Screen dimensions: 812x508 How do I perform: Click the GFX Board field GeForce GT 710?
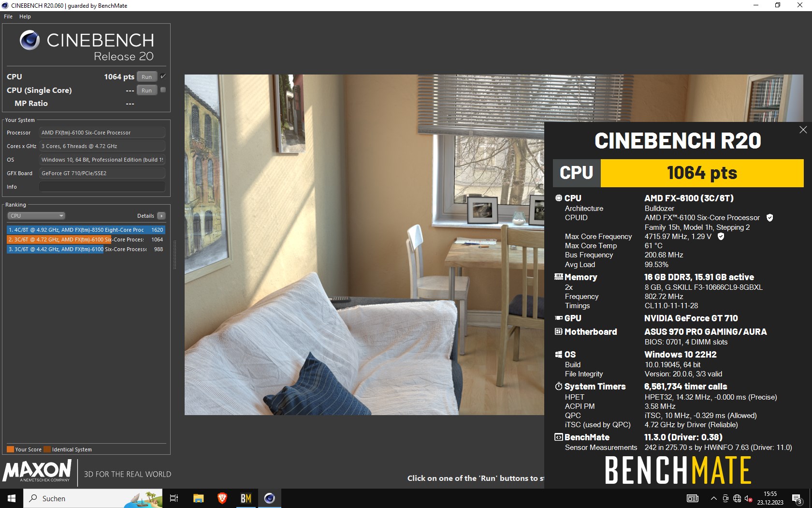click(102, 173)
